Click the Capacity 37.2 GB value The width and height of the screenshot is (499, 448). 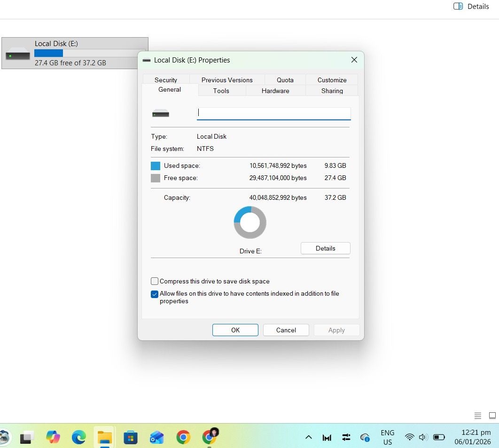[x=335, y=197]
